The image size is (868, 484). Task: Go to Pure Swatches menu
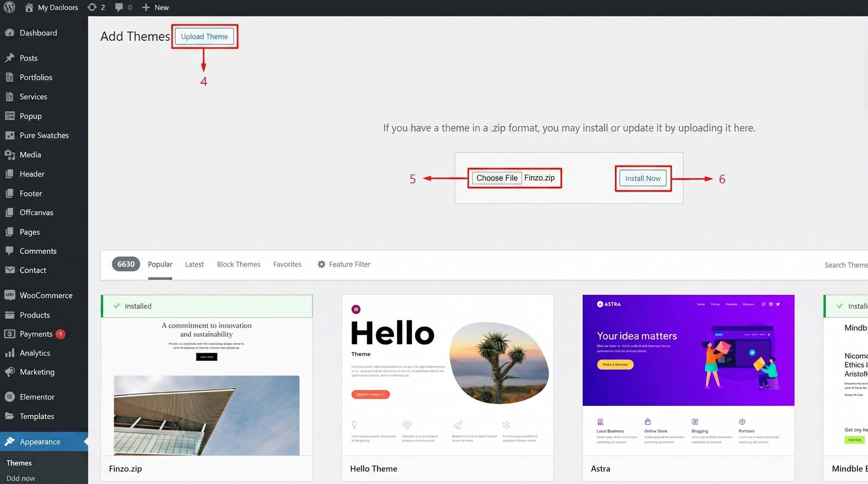44,135
